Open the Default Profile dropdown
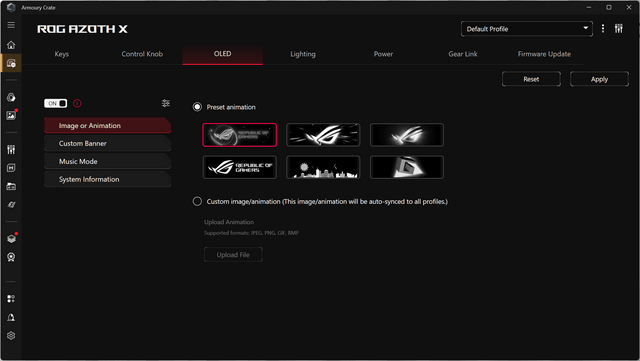This screenshot has height=361, width=640. click(527, 29)
